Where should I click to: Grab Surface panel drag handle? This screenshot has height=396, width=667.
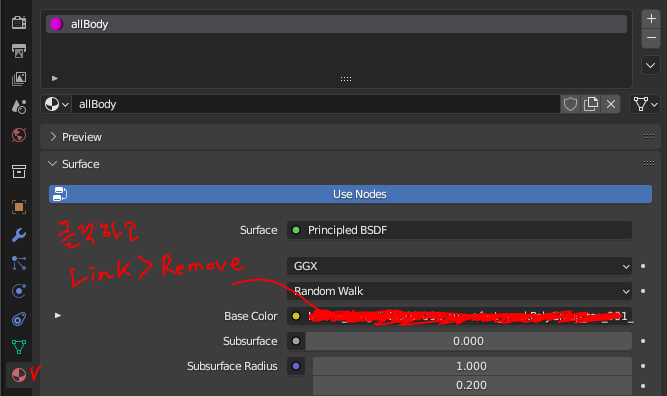(649, 163)
